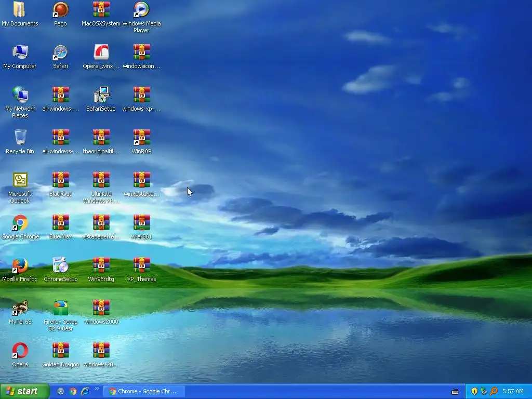Select the Mozilla Firefox desktop shortcut

[20, 265]
